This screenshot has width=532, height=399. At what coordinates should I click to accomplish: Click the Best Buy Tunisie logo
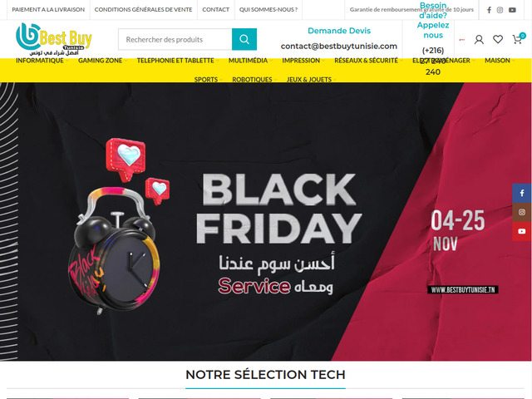pyautogui.click(x=54, y=39)
